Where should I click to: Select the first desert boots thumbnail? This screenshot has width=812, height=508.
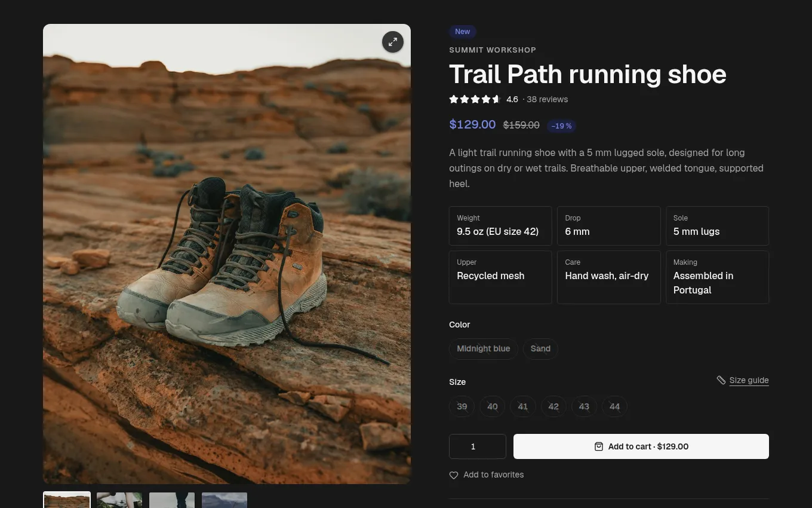click(x=67, y=500)
